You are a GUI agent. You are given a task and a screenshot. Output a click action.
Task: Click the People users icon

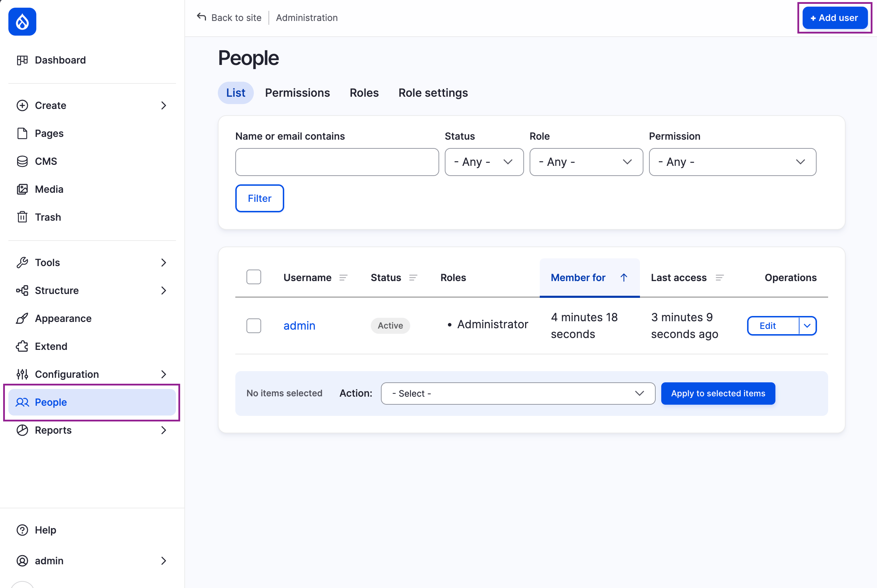coord(22,402)
